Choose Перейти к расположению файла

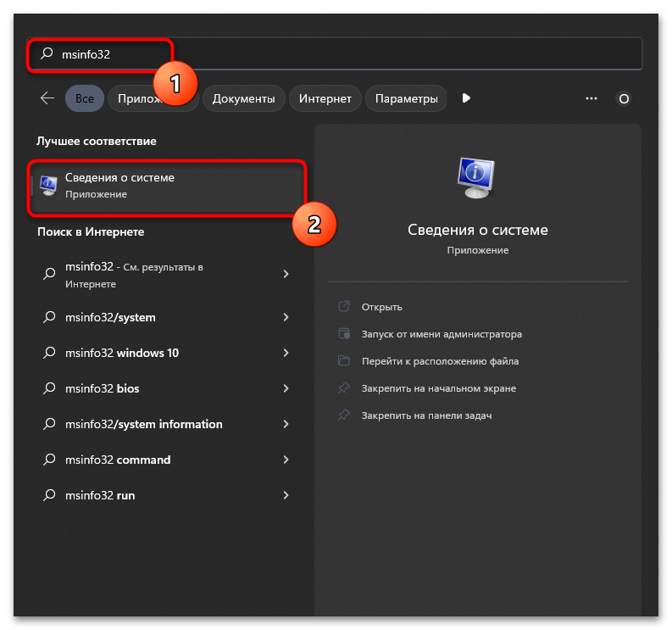point(440,361)
